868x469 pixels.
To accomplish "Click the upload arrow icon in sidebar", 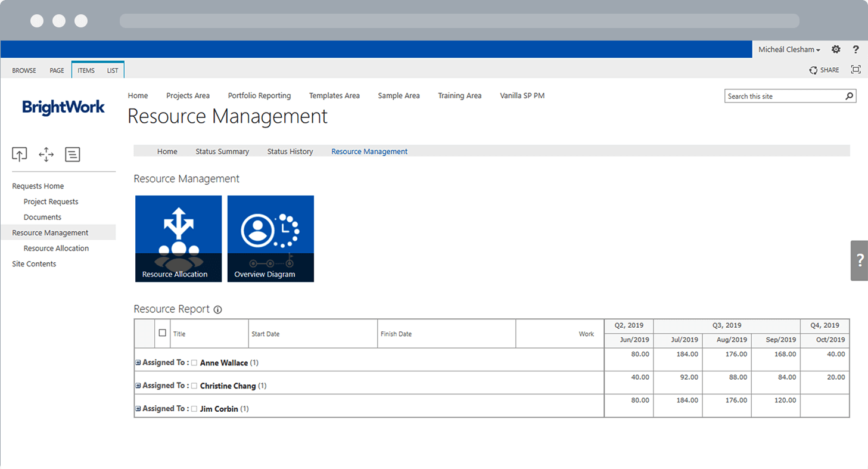I will 20,155.
